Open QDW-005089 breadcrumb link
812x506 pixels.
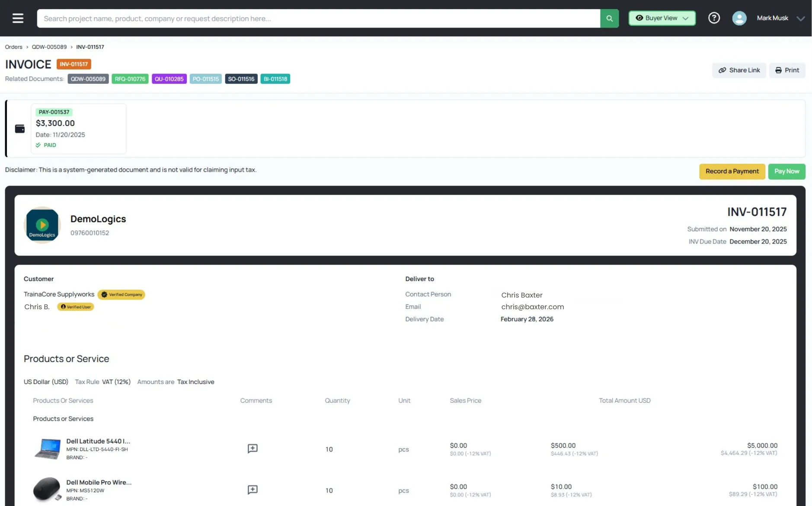pyautogui.click(x=49, y=47)
